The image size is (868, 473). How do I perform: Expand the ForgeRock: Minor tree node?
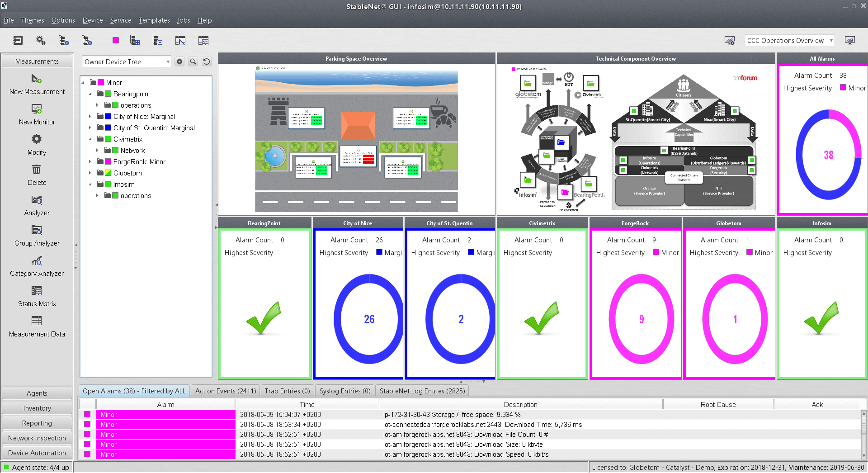pos(90,161)
